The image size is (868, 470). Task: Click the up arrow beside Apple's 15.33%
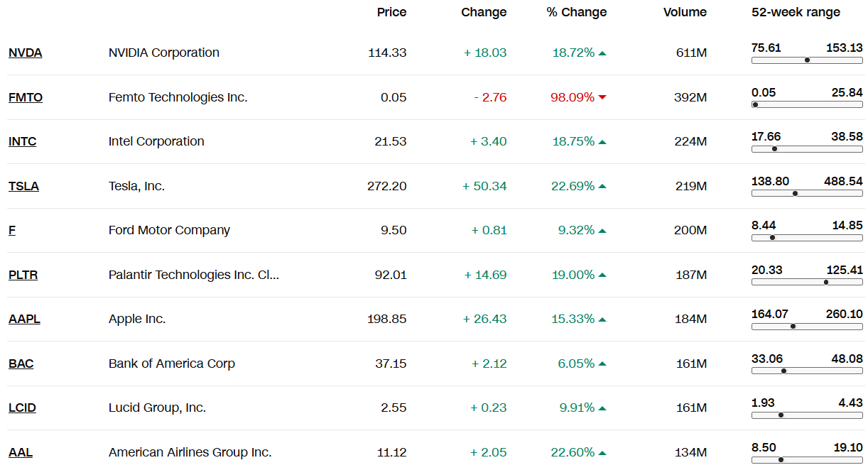pos(602,319)
